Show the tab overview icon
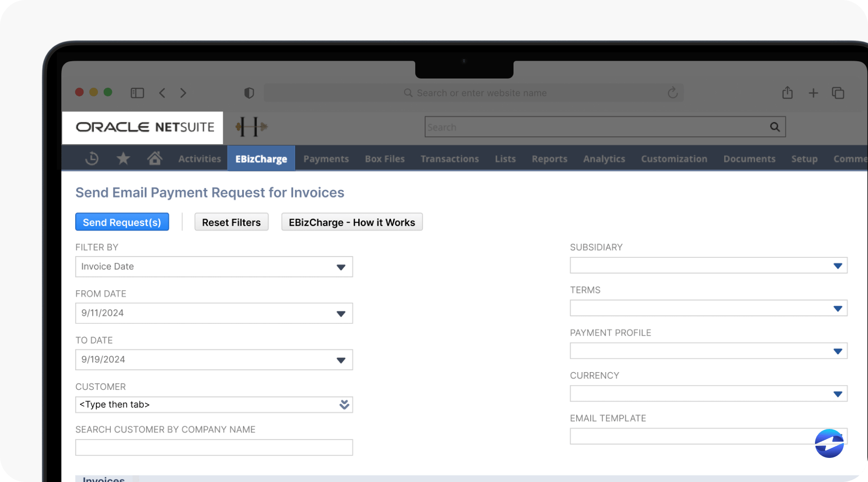The height and width of the screenshot is (482, 868). (838, 93)
